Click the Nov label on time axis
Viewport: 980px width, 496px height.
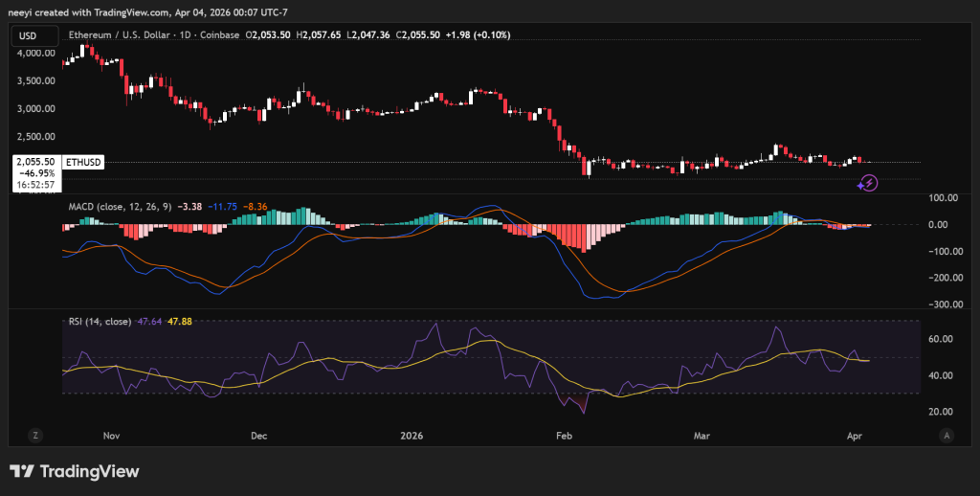pyautogui.click(x=109, y=435)
